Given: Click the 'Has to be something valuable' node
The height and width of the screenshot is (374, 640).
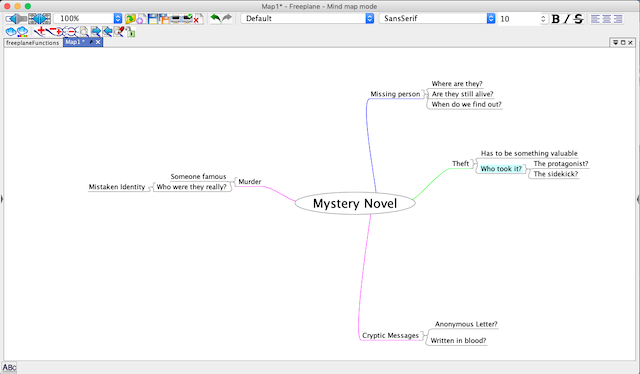Looking at the screenshot, I should (529, 154).
